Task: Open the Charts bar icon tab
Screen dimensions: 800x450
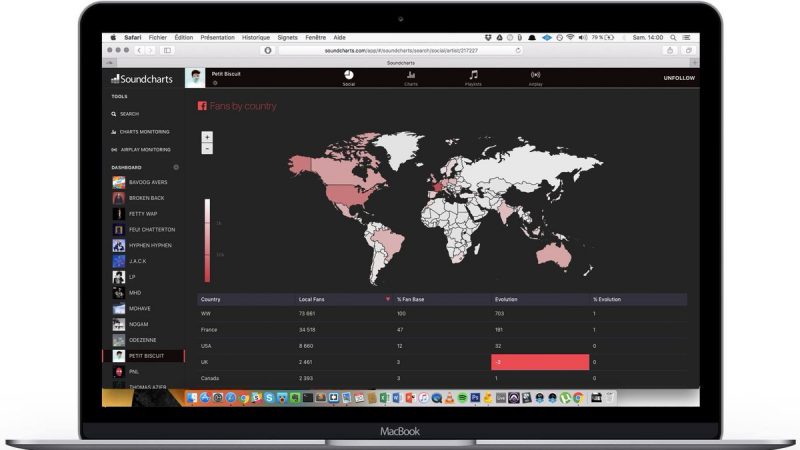Action: point(411,76)
